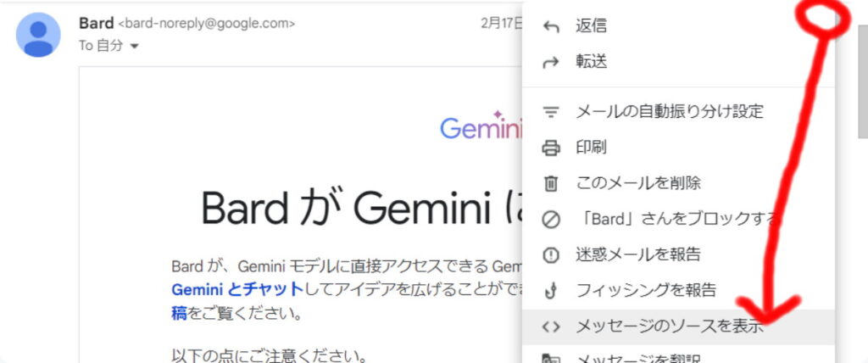Click the forward arrow icon
Screen dimensions: 868x363
[551, 62]
